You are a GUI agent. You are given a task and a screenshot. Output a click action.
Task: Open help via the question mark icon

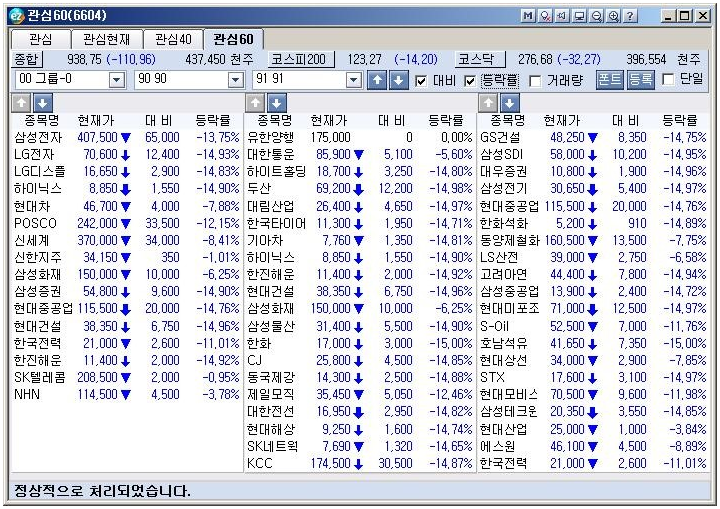tap(630, 16)
